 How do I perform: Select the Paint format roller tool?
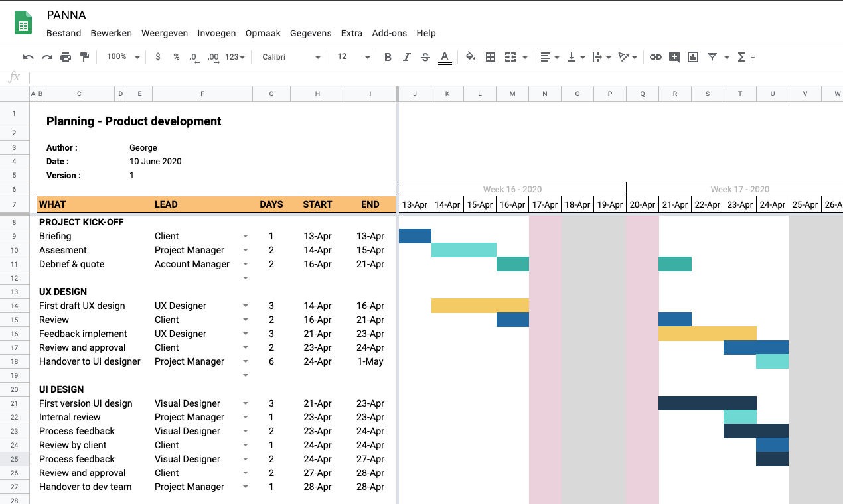84,57
